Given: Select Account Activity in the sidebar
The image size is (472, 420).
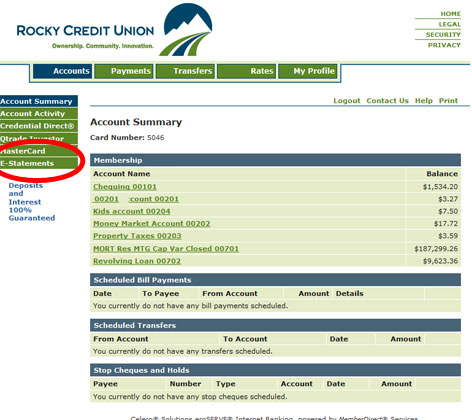Looking at the screenshot, I should [39, 114].
